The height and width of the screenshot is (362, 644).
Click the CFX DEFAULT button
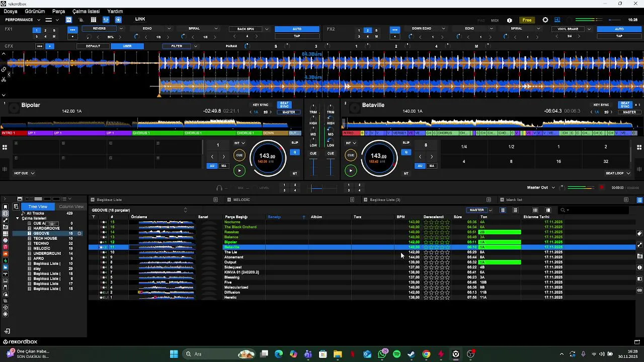[93, 46]
